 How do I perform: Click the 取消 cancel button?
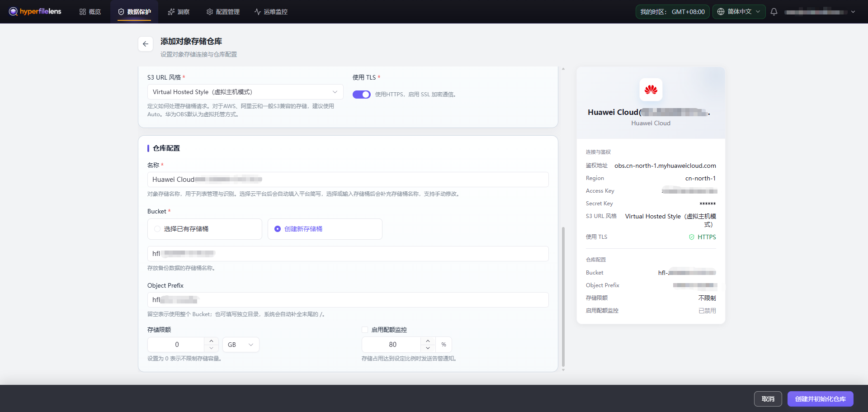pos(768,399)
